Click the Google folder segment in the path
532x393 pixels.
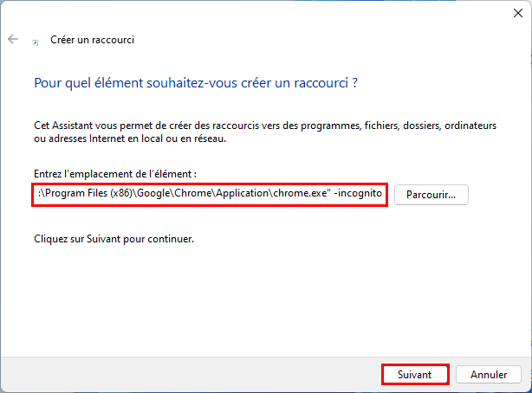point(153,193)
